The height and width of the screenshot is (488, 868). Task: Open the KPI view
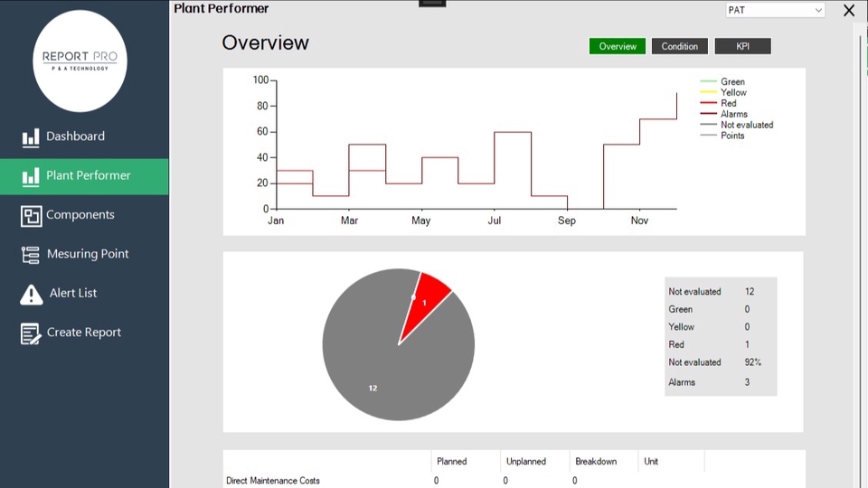[743, 46]
